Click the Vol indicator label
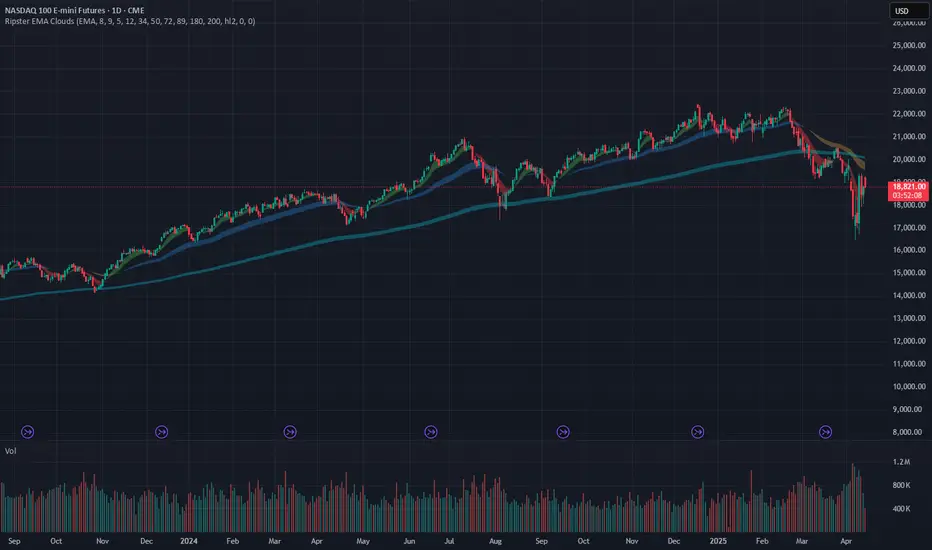Viewport: 932px width, 550px height. click(11, 451)
